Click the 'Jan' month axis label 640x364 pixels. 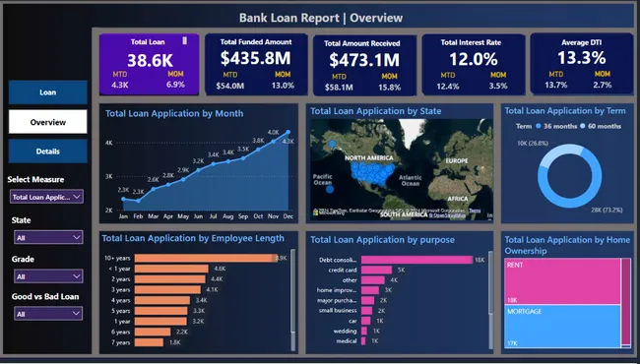(x=123, y=216)
